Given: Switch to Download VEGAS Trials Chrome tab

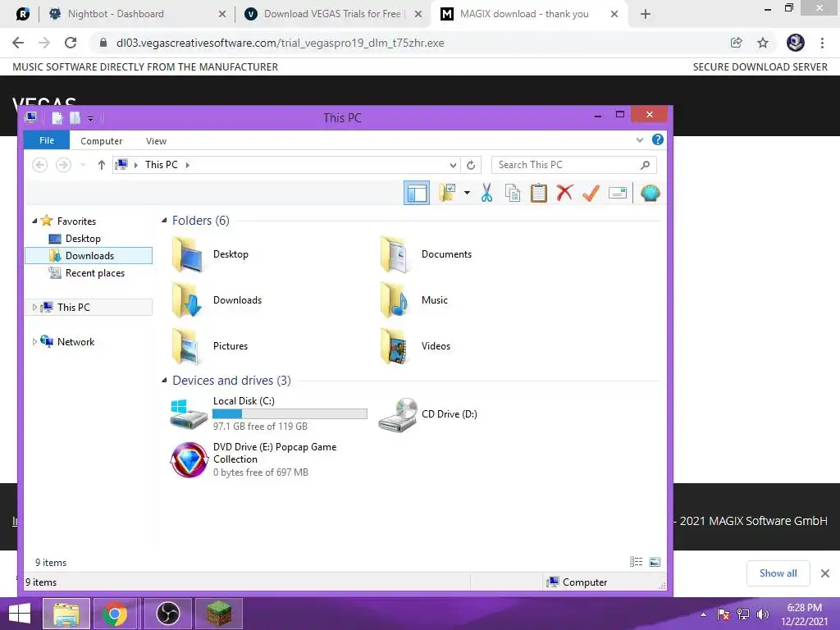Looking at the screenshot, I should (332, 14).
